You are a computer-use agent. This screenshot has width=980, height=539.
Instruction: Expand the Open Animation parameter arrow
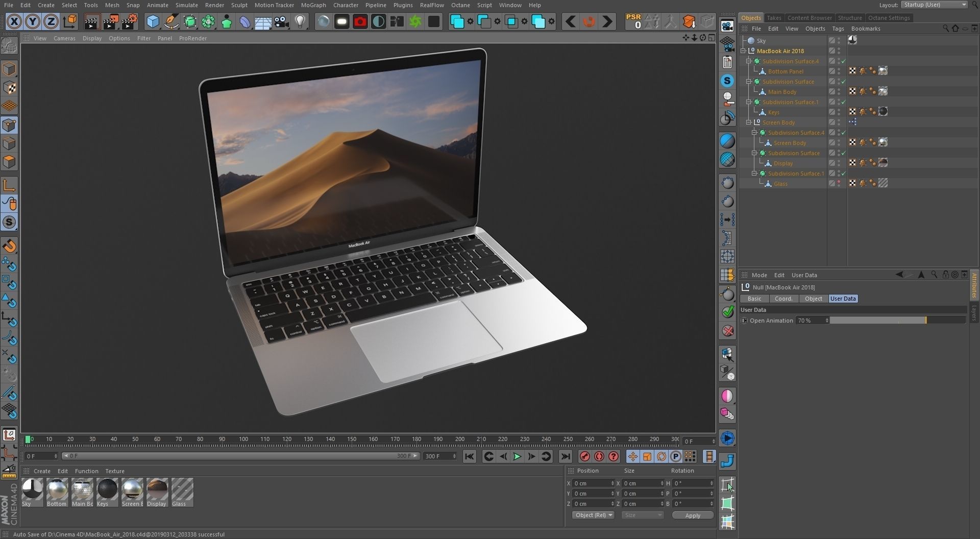(x=744, y=321)
